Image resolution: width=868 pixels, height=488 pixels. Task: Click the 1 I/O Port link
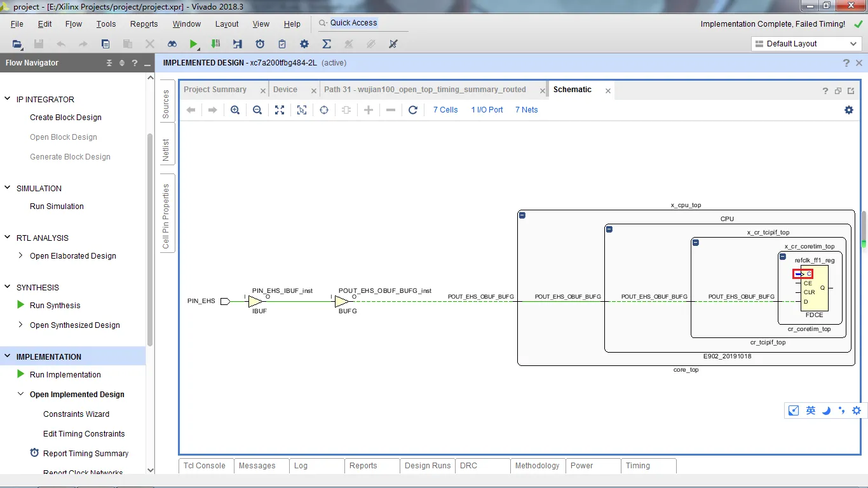487,110
